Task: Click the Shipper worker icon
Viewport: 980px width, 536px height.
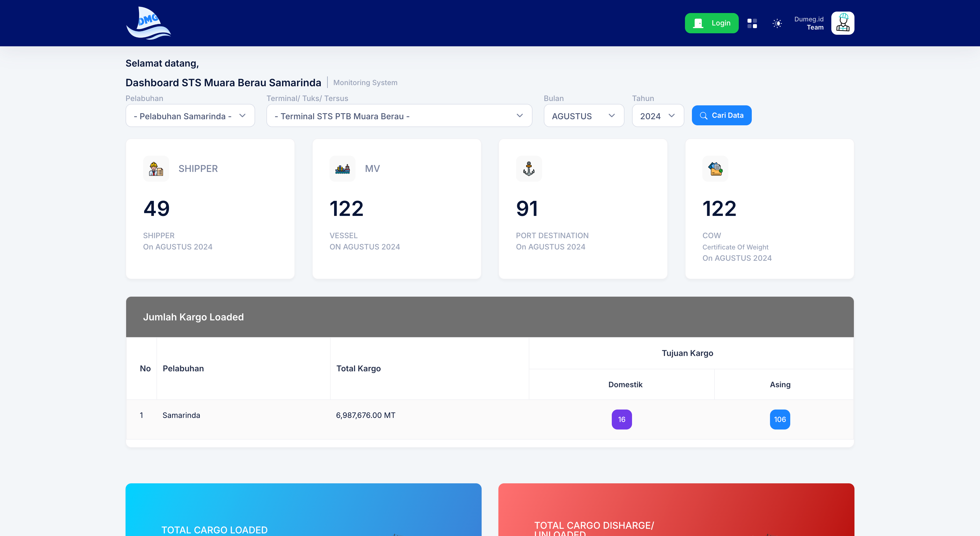Action: 156,169
